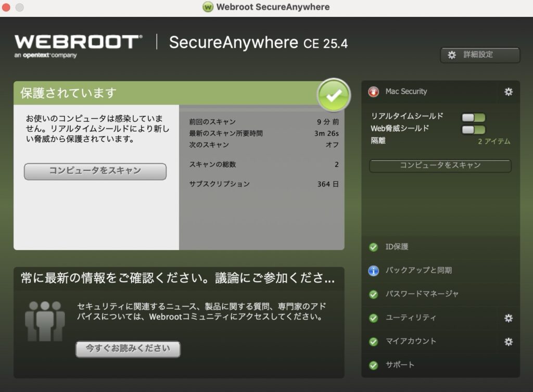This screenshot has width=533, height=392.
Task: Click the large green protected checkmark badge
Action: pos(334,95)
